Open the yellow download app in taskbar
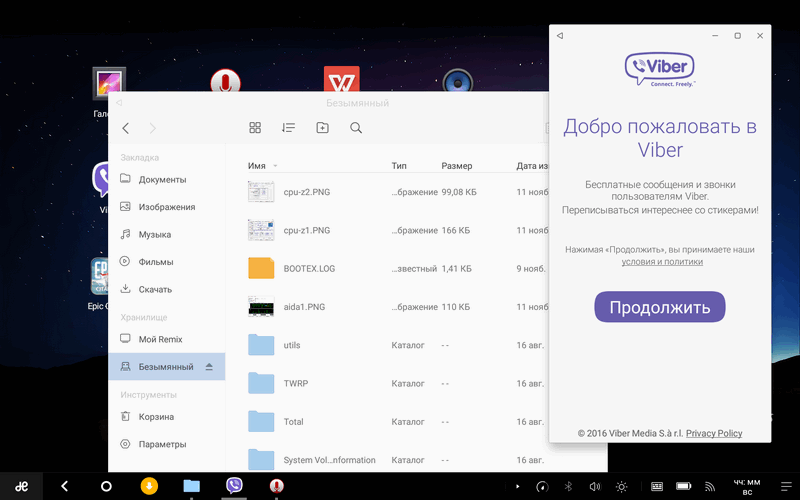This screenshot has height=500, width=800. 149,486
